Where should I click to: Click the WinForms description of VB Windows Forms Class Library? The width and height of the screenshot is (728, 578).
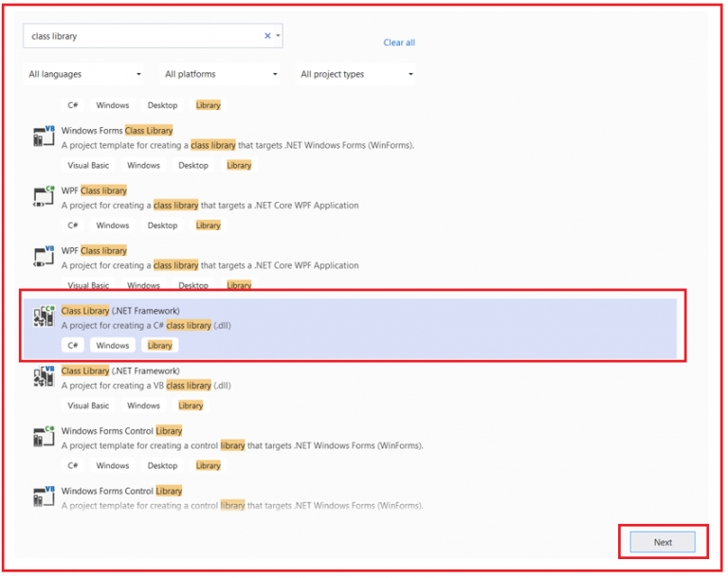click(238, 146)
